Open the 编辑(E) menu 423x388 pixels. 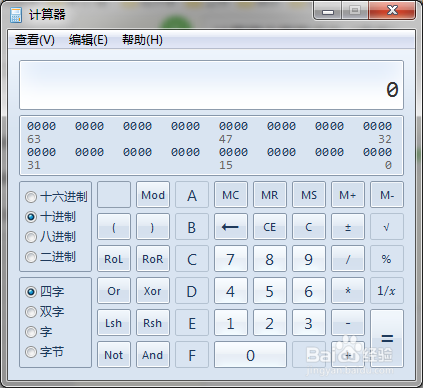click(88, 40)
